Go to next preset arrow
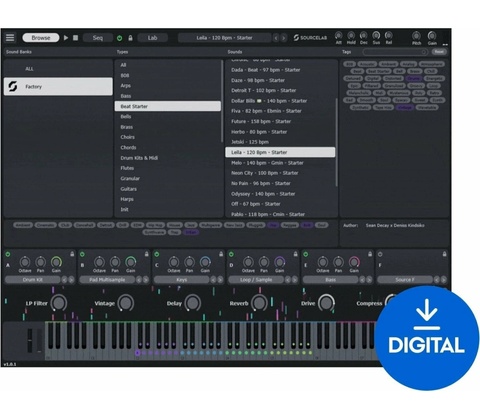 point(284,38)
